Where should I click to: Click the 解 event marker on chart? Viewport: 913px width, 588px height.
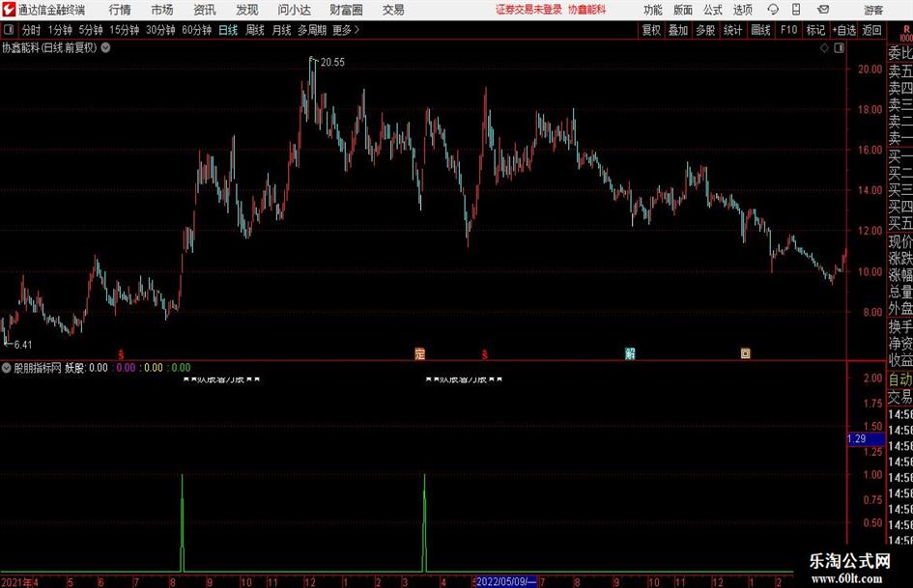(x=629, y=353)
